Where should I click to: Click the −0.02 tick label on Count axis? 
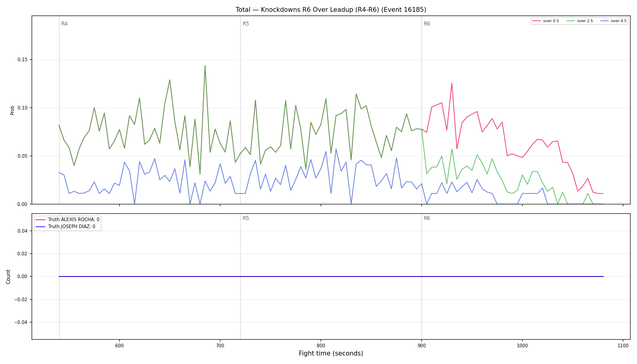(21, 300)
